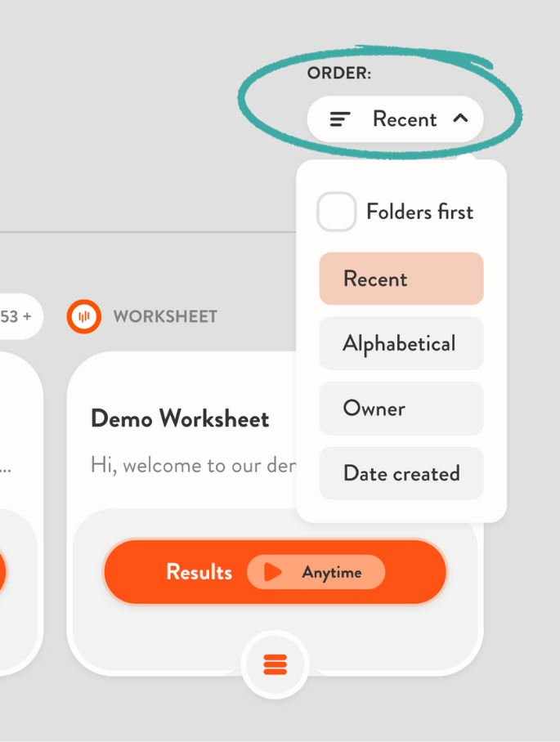
Task: Open the Demo Worksheet title
Action: [x=180, y=419]
